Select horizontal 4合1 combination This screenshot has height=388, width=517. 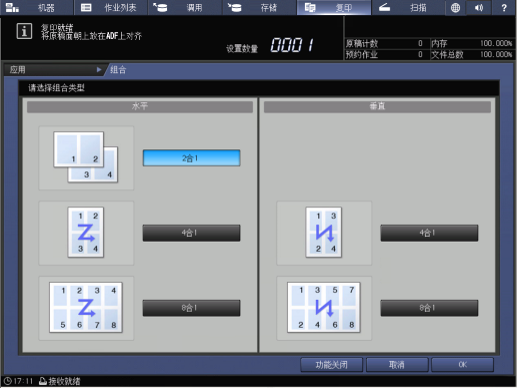click(x=191, y=233)
